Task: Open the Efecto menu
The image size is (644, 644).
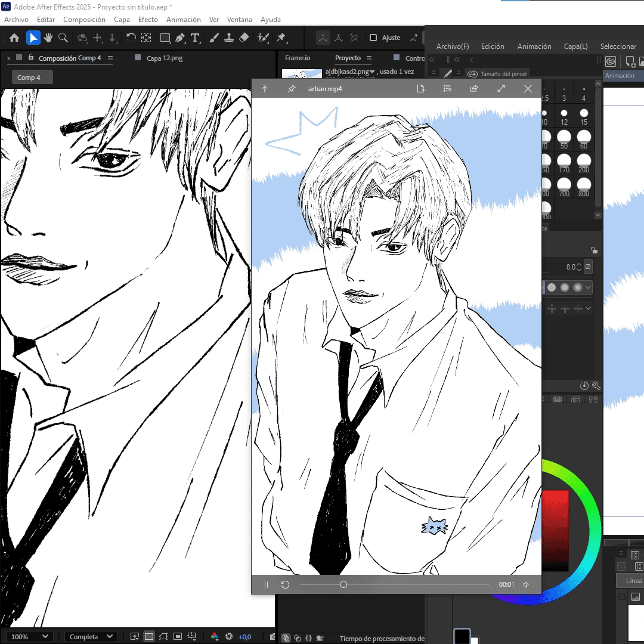Action: coord(148,19)
